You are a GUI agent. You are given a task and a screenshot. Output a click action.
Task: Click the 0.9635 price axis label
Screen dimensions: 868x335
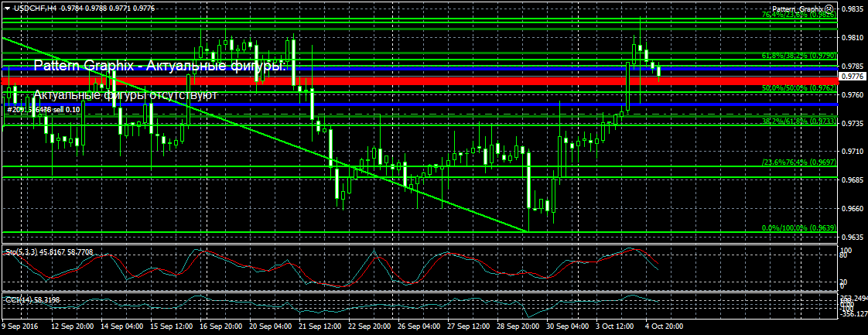(x=853, y=237)
